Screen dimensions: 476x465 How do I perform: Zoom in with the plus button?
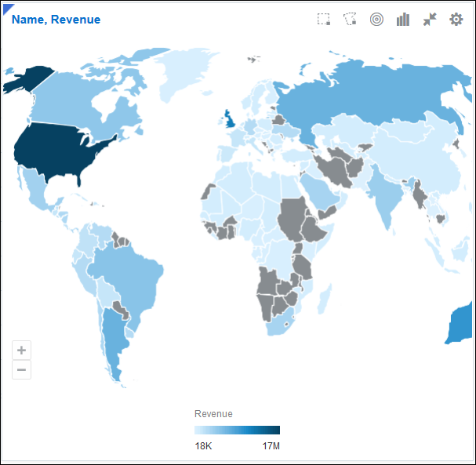click(21, 350)
